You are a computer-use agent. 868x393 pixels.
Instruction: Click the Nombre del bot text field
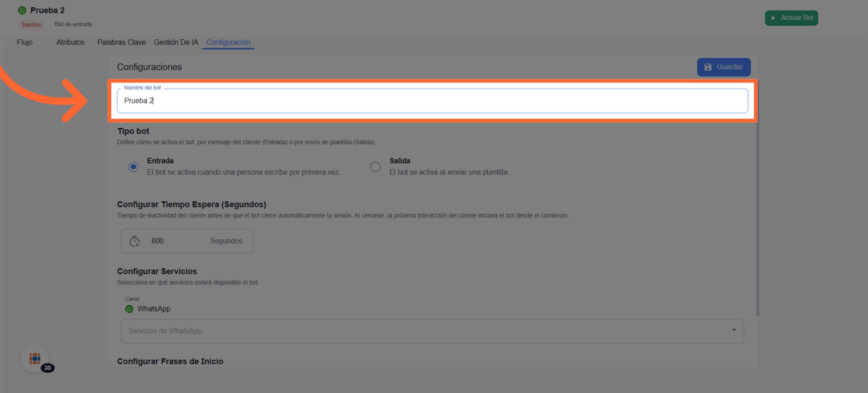432,101
